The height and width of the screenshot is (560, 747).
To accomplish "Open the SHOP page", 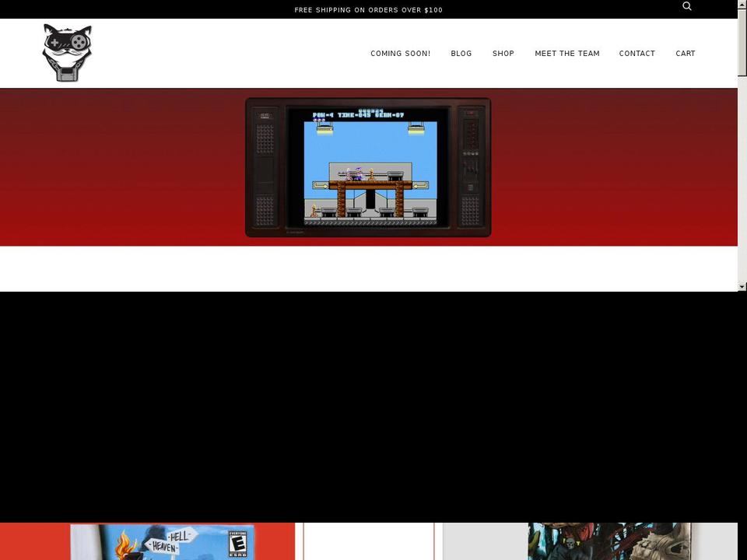I will (503, 54).
